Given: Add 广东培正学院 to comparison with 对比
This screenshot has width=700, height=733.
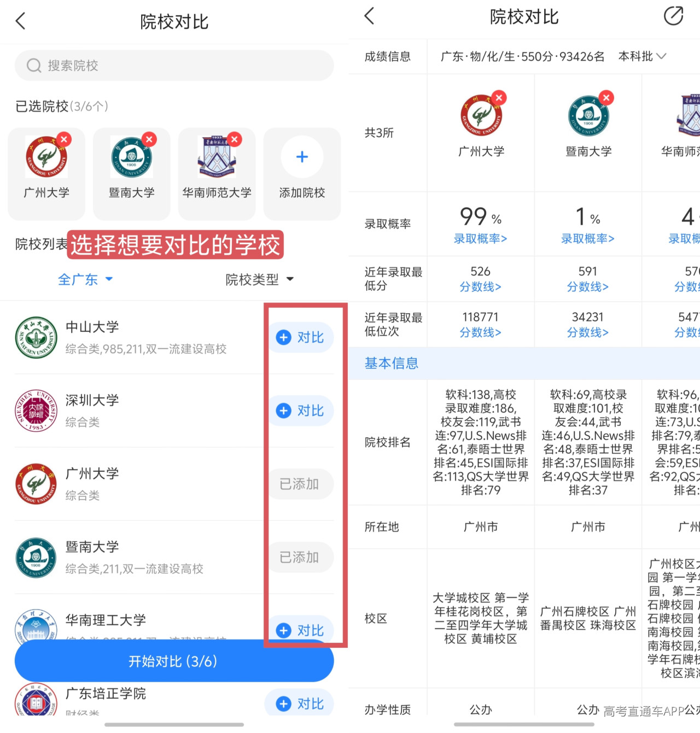Looking at the screenshot, I should pyautogui.click(x=300, y=703).
